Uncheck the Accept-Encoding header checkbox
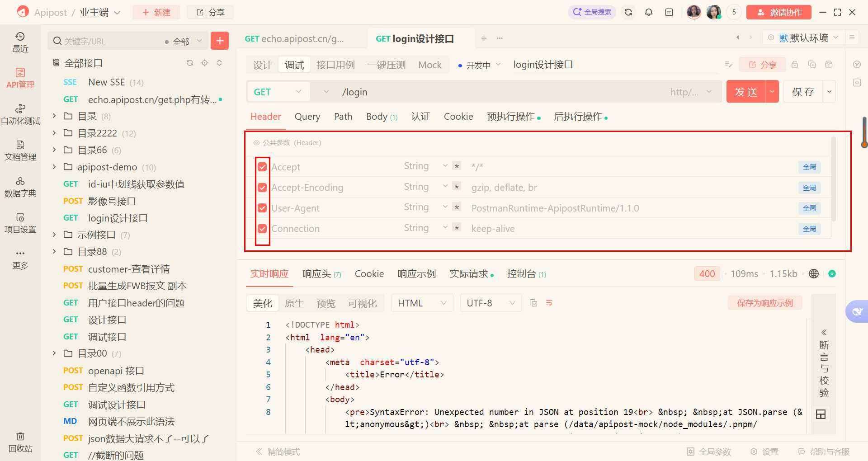Screen dimensions: 868x461 coord(262,188)
